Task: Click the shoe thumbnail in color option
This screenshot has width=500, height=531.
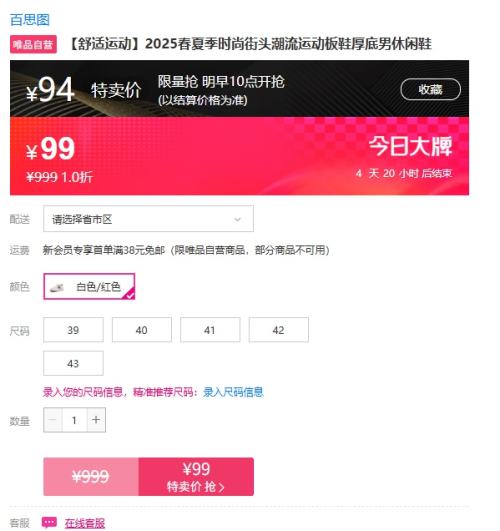Action: point(57,288)
